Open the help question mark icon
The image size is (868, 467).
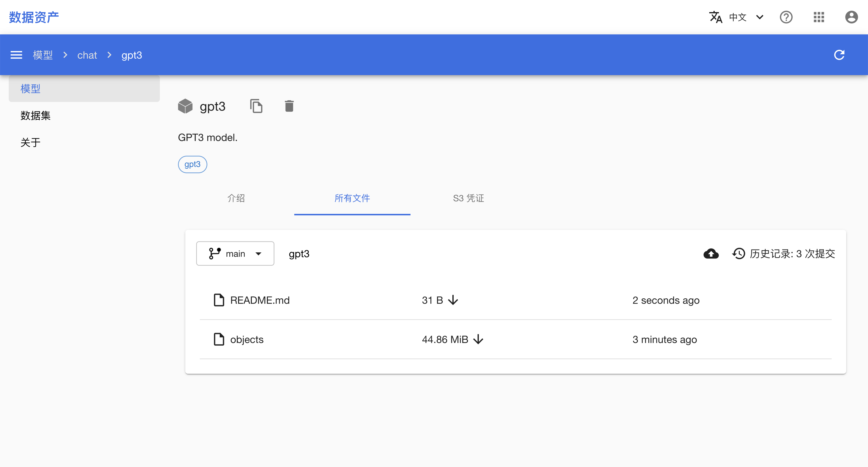coord(786,17)
